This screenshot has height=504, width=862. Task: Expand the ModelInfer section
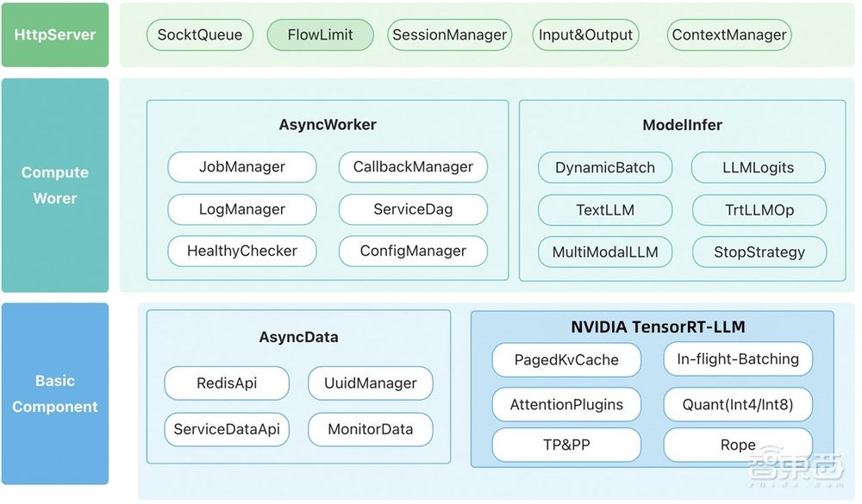pyautogui.click(x=682, y=124)
